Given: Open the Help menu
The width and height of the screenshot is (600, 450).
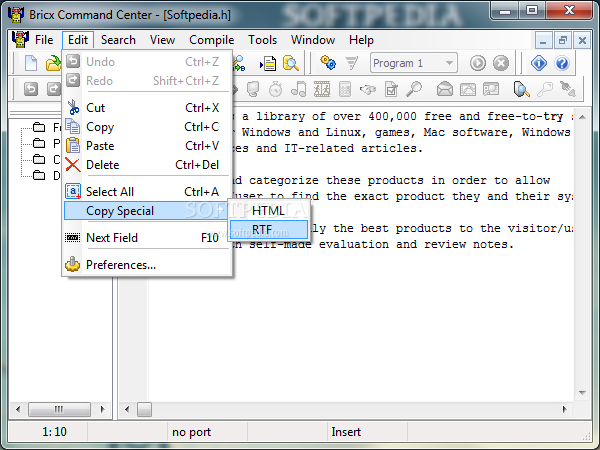Looking at the screenshot, I should [361, 40].
